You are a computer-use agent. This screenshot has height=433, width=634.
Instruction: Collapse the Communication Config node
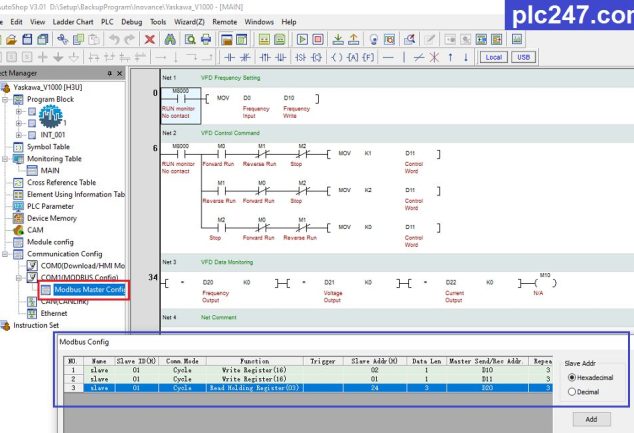click(5, 254)
